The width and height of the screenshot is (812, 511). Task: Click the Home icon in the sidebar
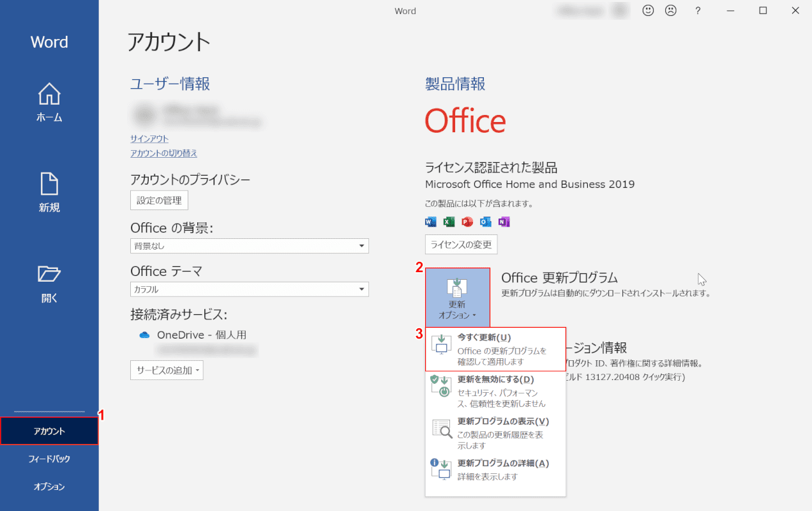(49, 95)
